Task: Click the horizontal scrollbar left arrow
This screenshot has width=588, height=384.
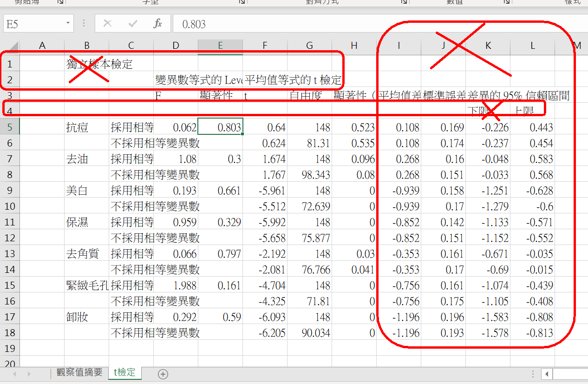Action: pos(547,374)
